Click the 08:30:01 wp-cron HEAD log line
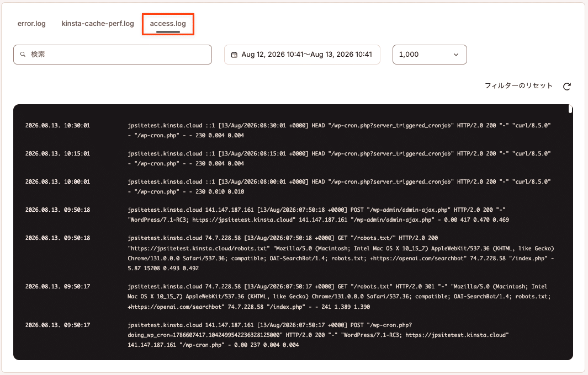588x375 pixels. click(340, 130)
